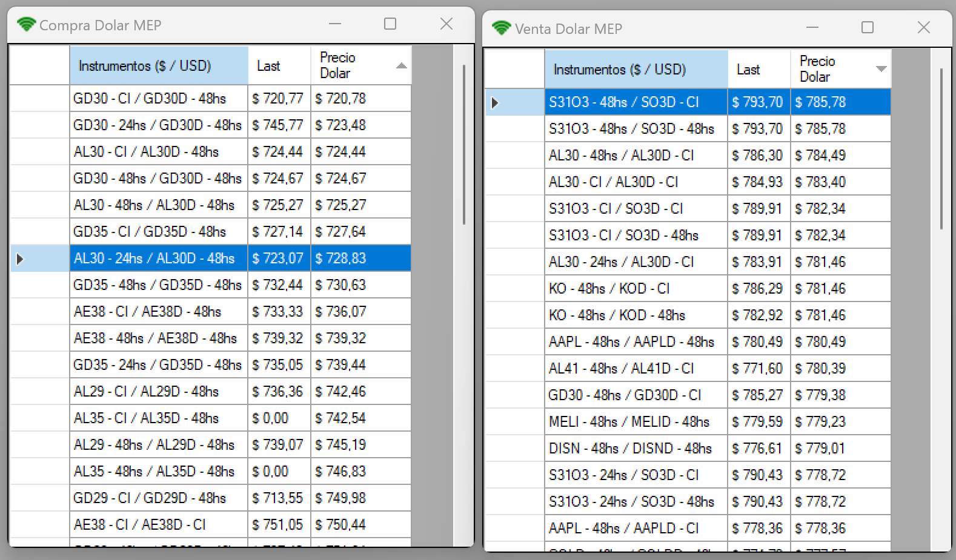956x560 pixels.
Task: Click Last column header in Venta window
Action: [x=759, y=69]
